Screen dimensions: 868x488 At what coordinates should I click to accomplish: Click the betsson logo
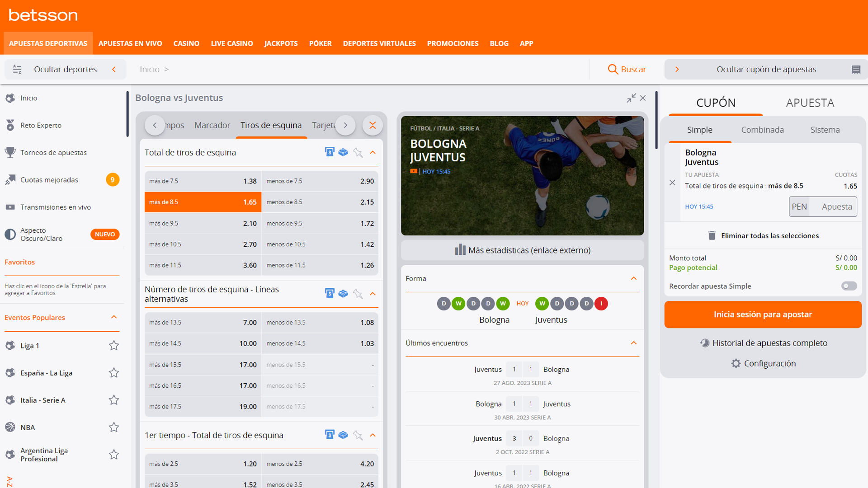coord(43,15)
